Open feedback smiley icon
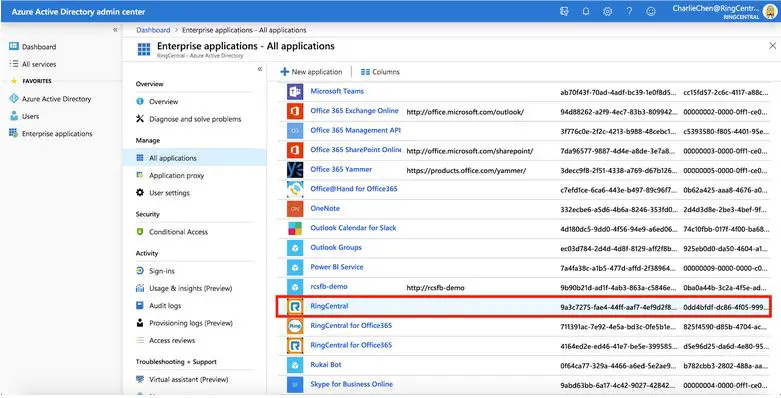This screenshot has height=398, width=781. [x=651, y=11]
